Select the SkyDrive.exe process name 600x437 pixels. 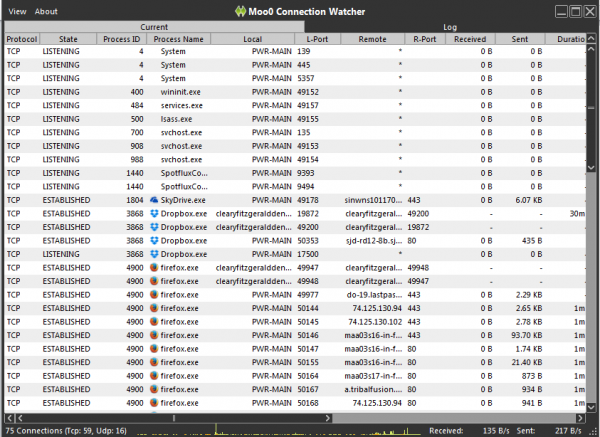[x=183, y=200]
